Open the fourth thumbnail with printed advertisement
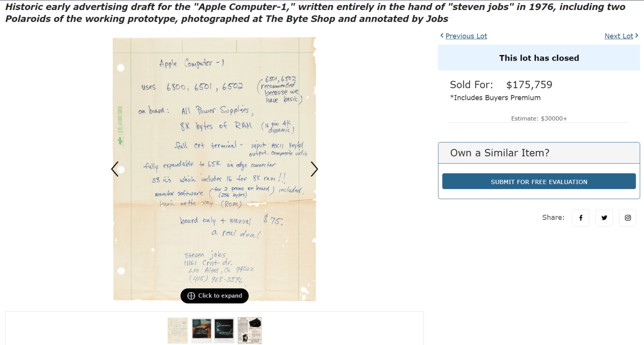 [250, 331]
